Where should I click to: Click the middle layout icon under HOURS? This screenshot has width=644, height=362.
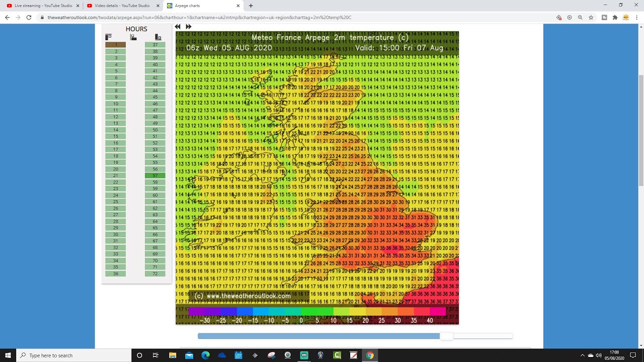133,37
